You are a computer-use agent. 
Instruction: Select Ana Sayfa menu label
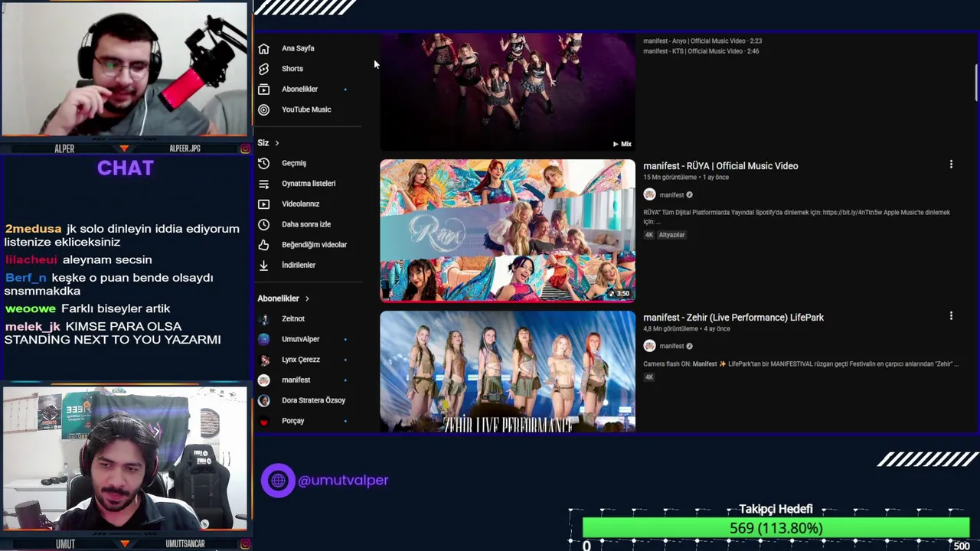tap(298, 48)
